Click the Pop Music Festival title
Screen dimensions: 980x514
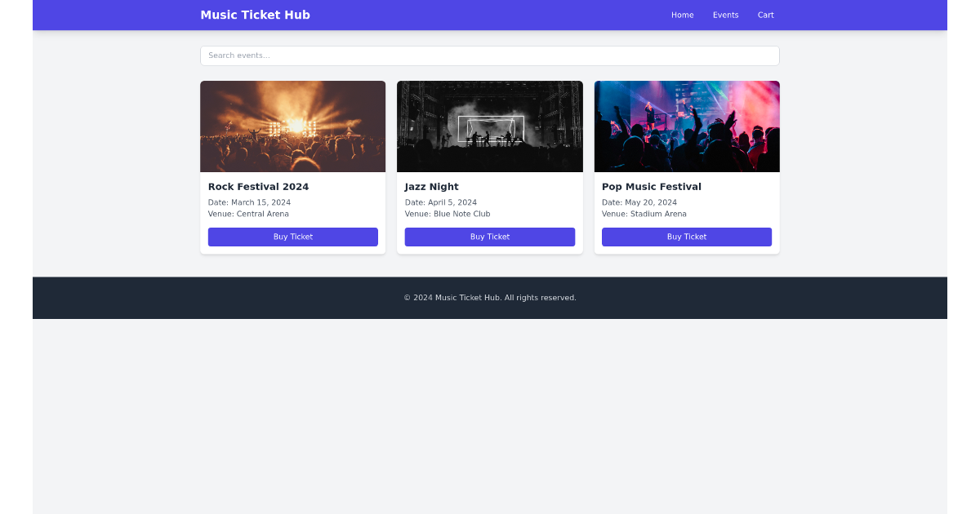click(x=651, y=186)
